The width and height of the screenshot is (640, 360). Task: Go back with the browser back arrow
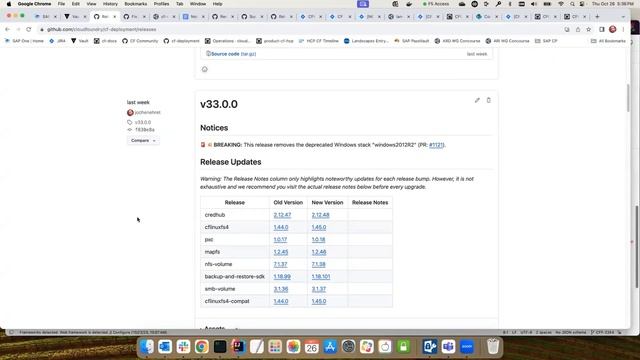click(x=7, y=29)
